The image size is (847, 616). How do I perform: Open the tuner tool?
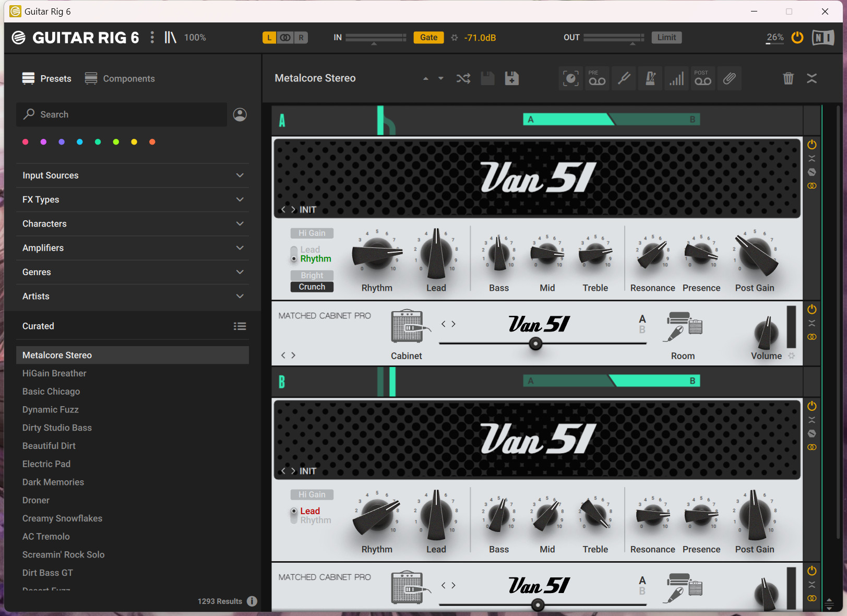tap(624, 78)
